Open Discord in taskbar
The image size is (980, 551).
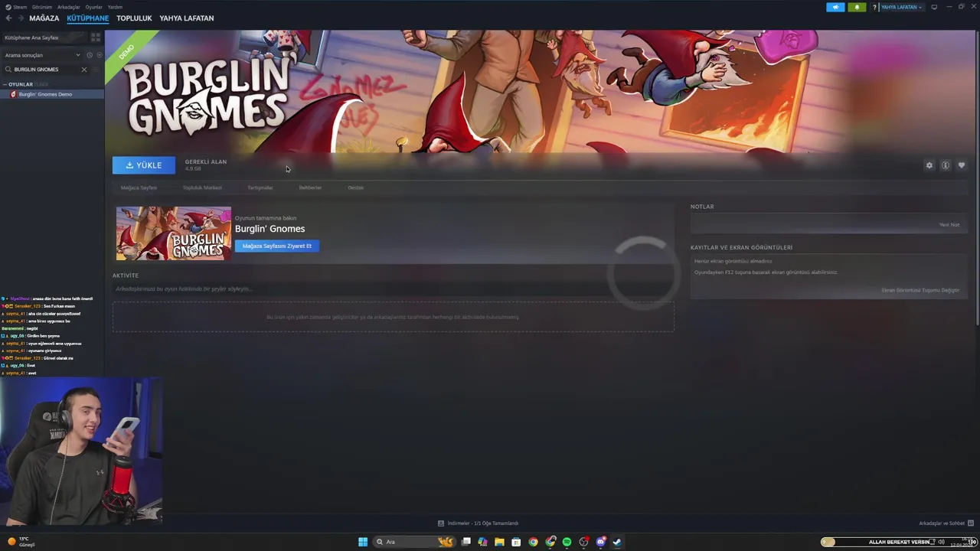[601, 542]
